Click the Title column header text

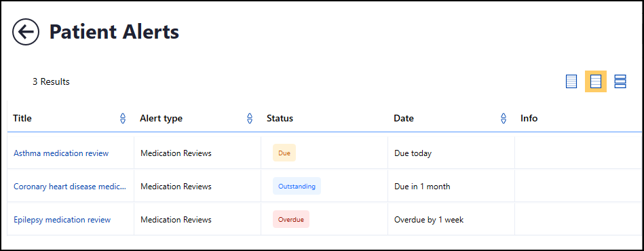coord(22,118)
